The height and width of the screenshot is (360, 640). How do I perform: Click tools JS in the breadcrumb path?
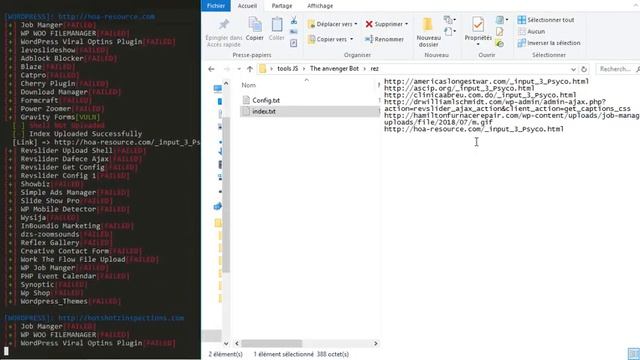click(287, 69)
